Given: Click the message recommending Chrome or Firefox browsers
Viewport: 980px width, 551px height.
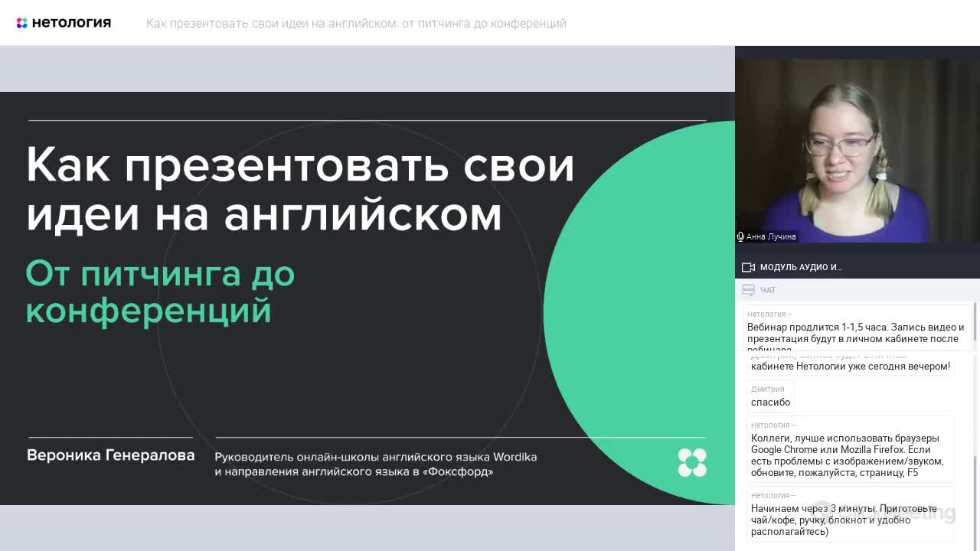Looking at the screenshot, I should coord(850,448).
